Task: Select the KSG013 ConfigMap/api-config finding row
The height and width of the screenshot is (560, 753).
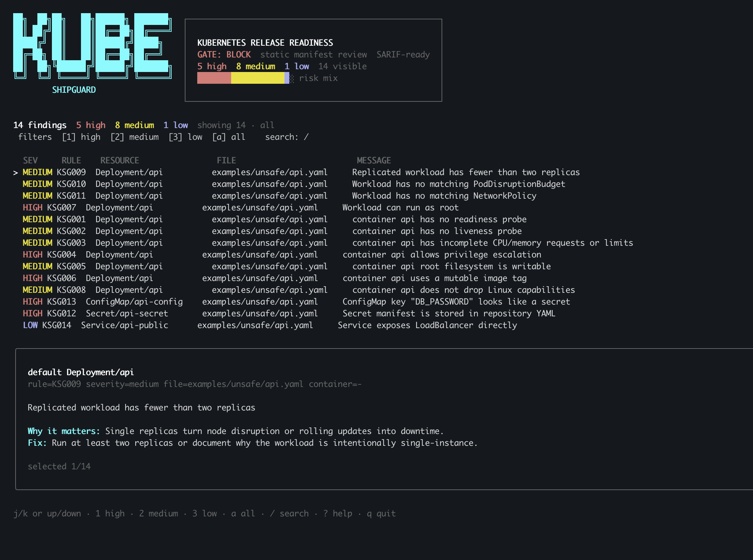Action: tap(297, 302)
